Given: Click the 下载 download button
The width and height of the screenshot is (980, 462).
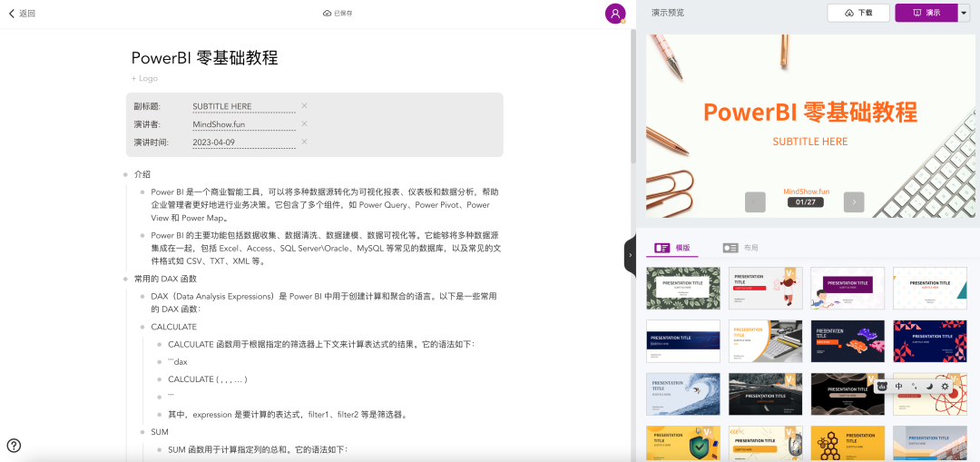Looking at the screenshot, I should pyautogui.click(x=858, y=13).
